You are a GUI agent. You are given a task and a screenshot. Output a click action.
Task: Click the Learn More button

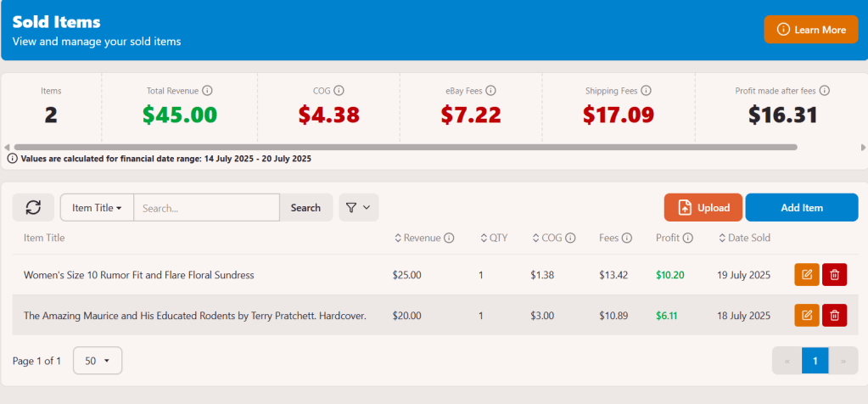pos(811,30)
